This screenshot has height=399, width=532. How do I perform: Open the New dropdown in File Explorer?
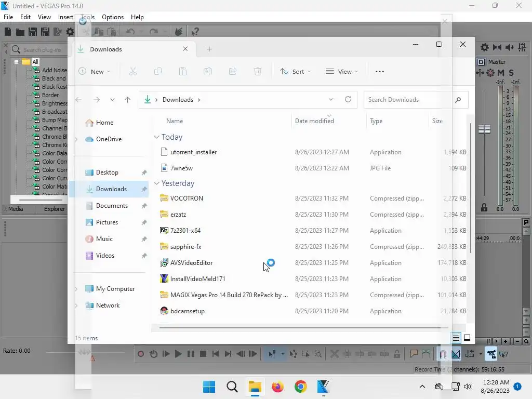(95, 72)
